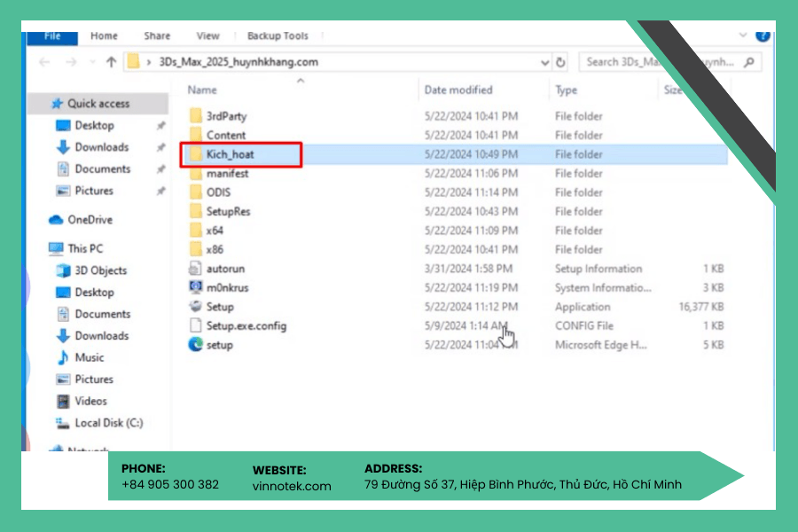Select Local Disk (C:) drive
798x532 pixels.
click(x=108, y=423)
